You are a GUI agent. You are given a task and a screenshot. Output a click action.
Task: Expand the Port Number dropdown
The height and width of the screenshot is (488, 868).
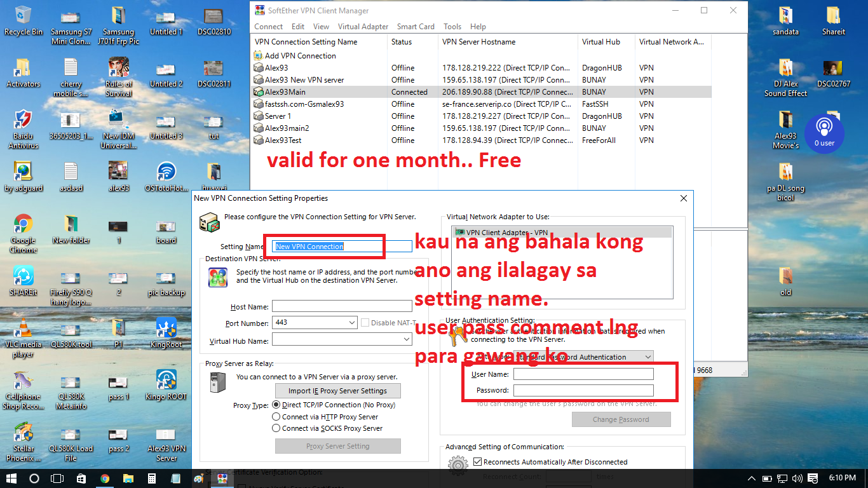pos(352,323)
